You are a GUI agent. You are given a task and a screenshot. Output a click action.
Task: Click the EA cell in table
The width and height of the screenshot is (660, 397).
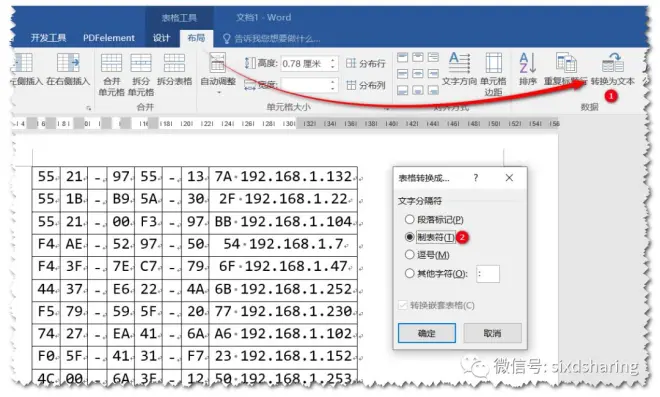point(121,334)
